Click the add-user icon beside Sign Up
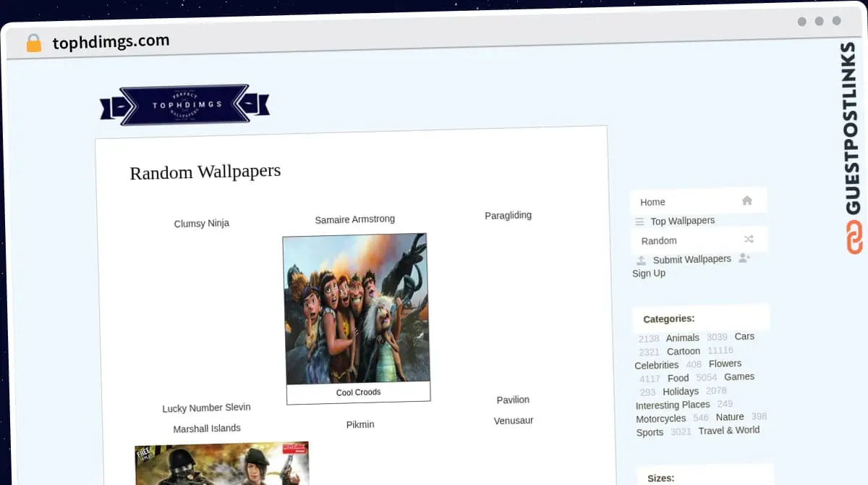 coord(744,258)
